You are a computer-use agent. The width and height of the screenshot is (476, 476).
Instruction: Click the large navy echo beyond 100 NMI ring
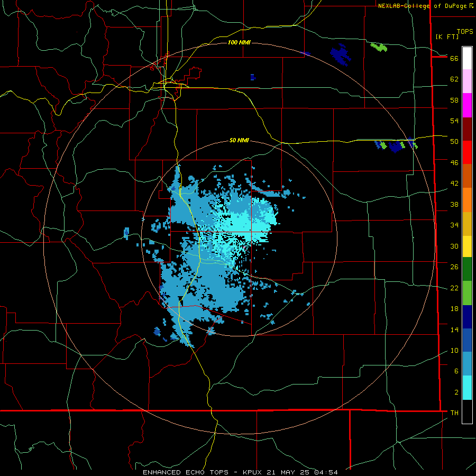pyautogui.click(x=341, y=54)
